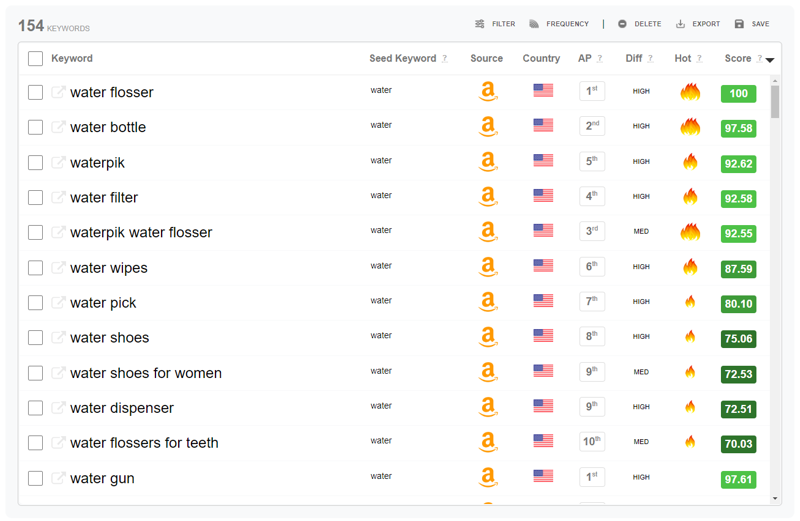The height and width of the screenshot is (521, 800).
Task: Check the water wipes row
Action: (x=35, y=268)
